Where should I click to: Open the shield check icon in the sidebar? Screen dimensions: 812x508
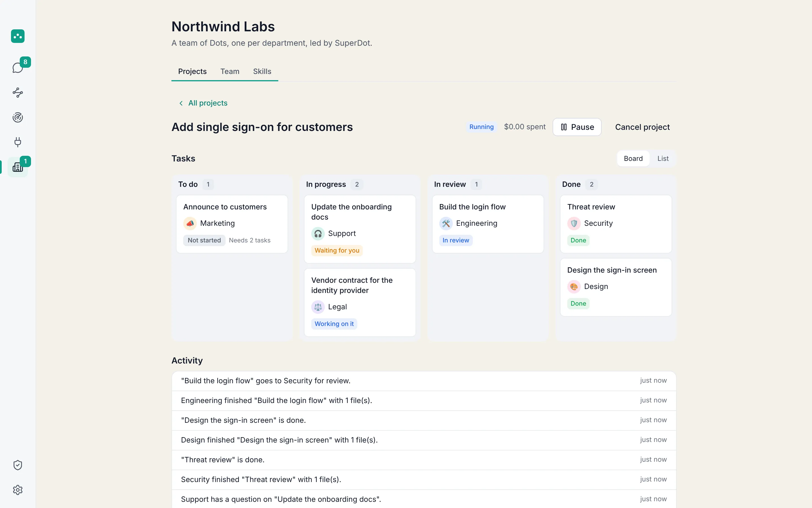tap(18, 465)
